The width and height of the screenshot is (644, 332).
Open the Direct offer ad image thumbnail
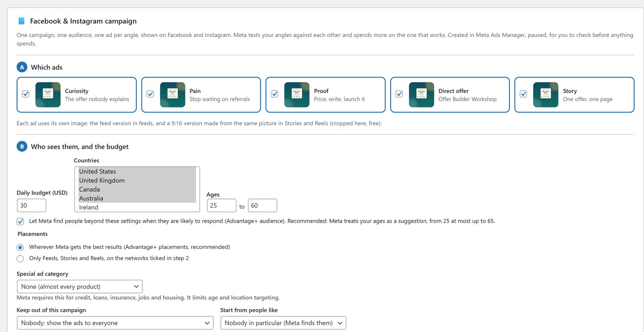pos(421,95)
